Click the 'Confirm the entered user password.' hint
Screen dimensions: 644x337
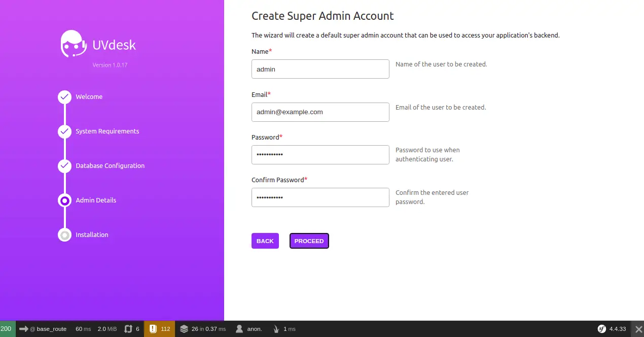(x=432, y=197)
